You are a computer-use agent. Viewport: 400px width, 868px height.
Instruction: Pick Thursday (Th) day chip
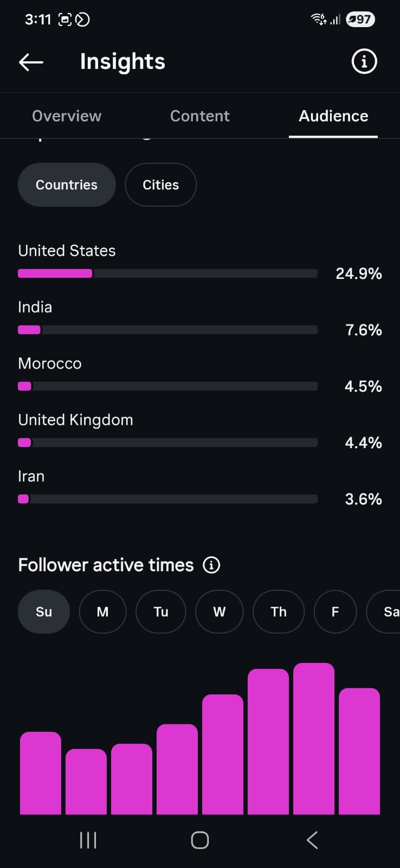pyautogui.click(x=279, y=611)
